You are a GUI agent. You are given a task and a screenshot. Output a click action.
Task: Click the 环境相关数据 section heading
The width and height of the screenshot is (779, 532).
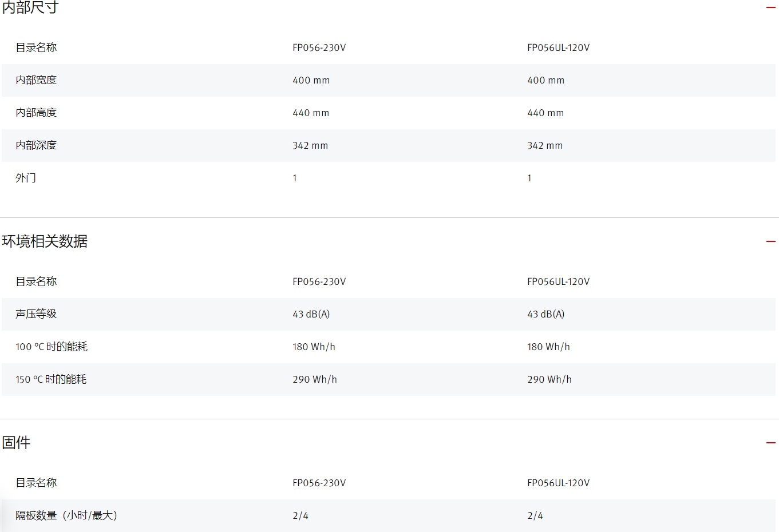45,241
